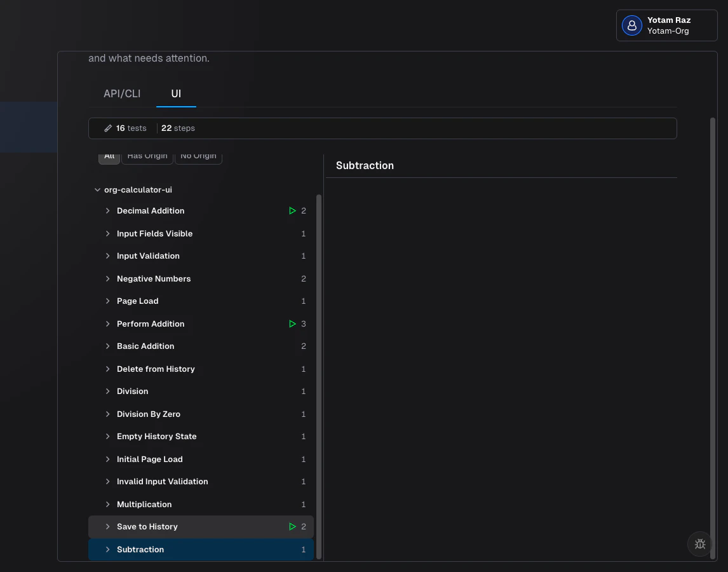Select the Invalid Input Validation test
Viewport: 728px width, 572px height.
162,481
